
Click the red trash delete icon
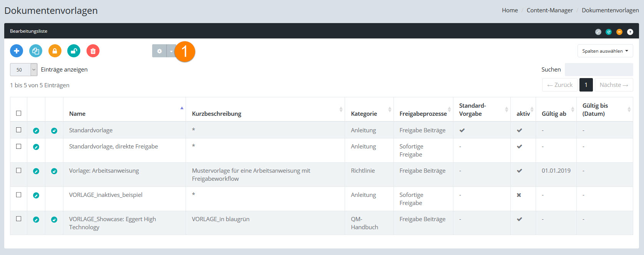93,51
